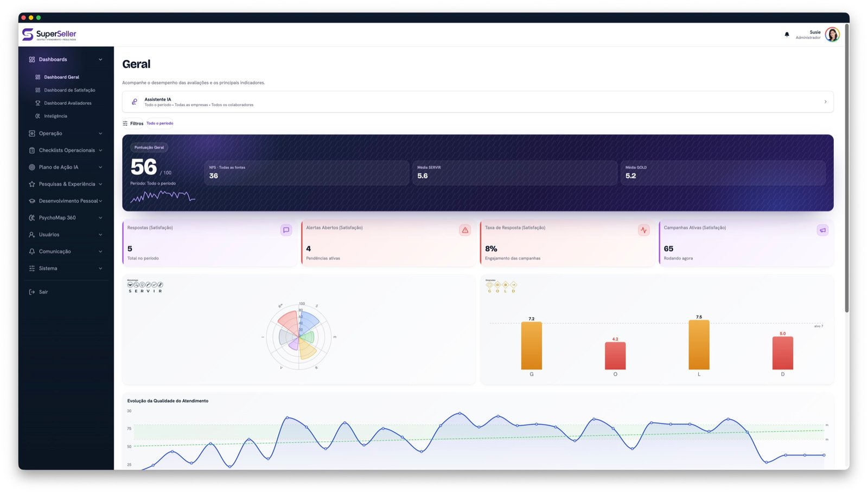
Task: Click the Alertas Abertos warning triangle icon
Action: [x=465, y=230]
